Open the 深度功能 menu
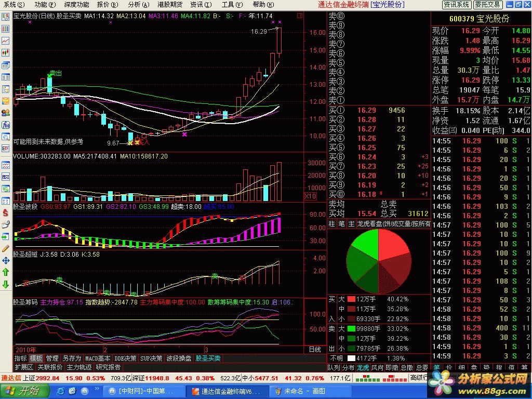The image size is (532, 399). [76, 4]
